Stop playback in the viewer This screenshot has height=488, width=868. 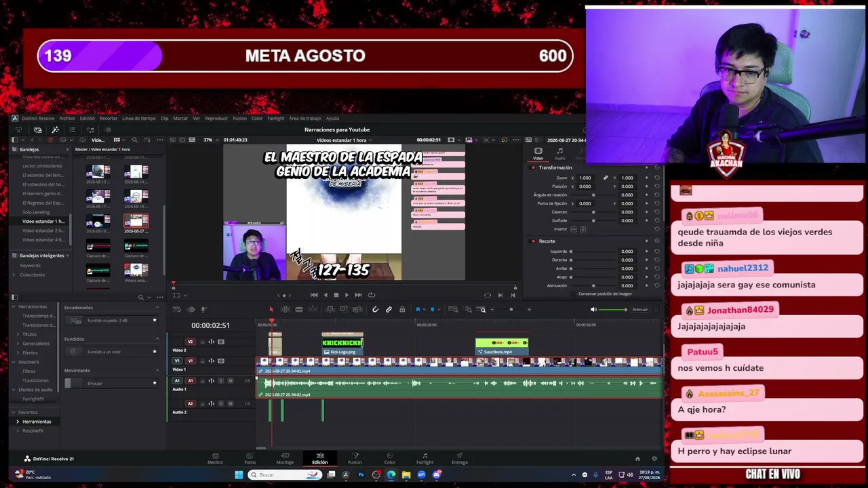[336, 295]
